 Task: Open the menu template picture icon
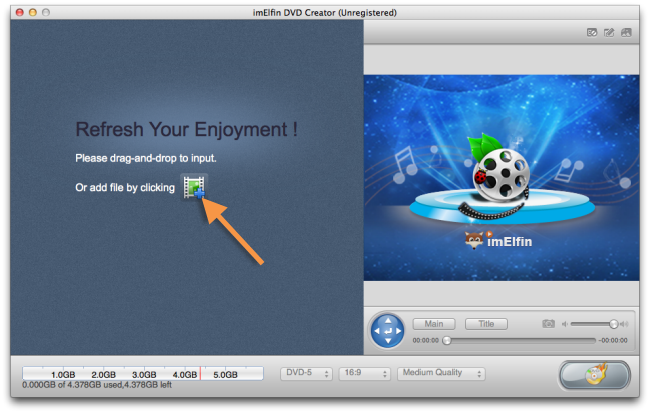click(x=626, y=32)
